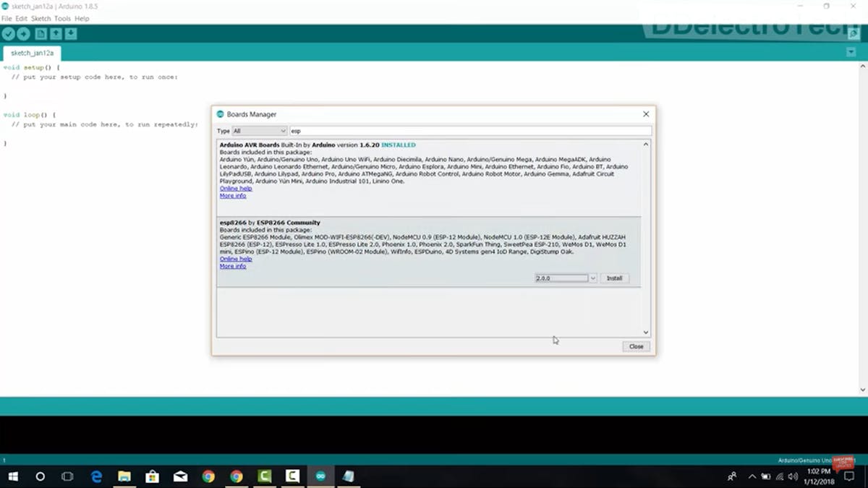
Task: Click the Cortana search circle icon
Action: pyautogui.click(x=41, y=476)
